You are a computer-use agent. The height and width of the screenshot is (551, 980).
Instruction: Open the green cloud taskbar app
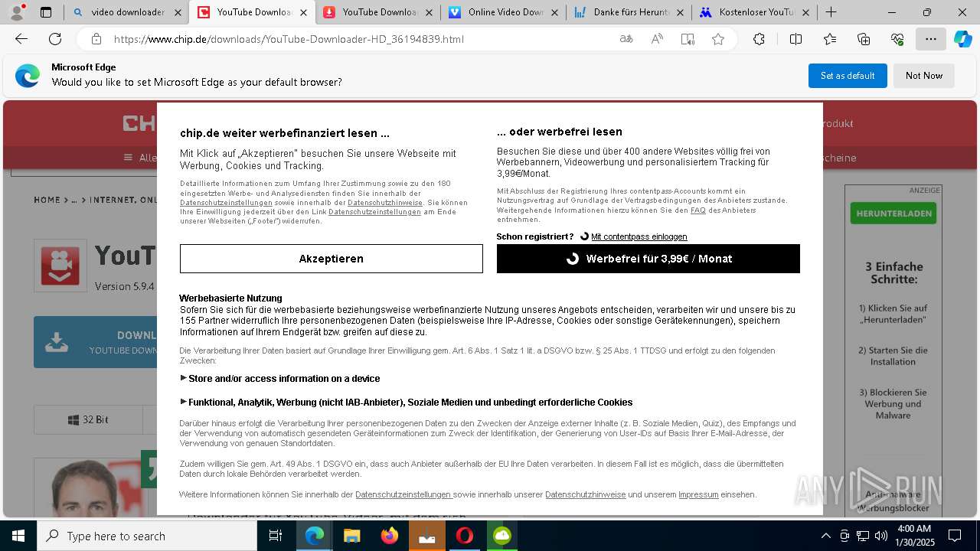coord(502,536)
